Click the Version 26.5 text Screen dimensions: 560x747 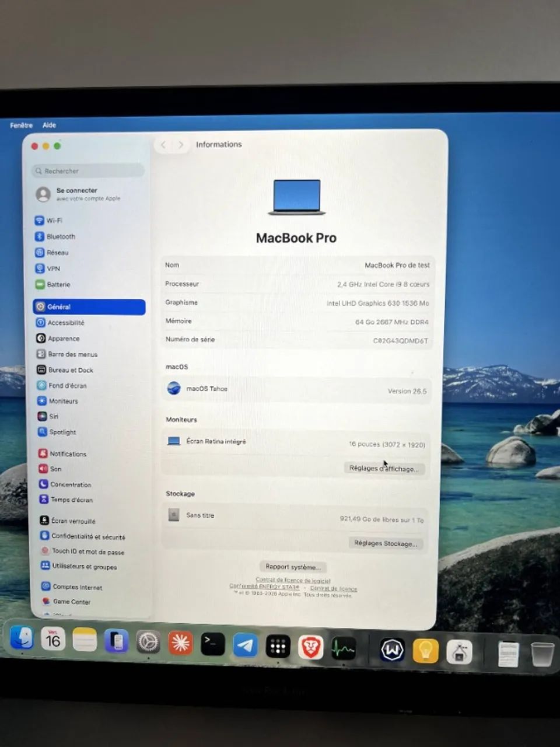(407, 391)
